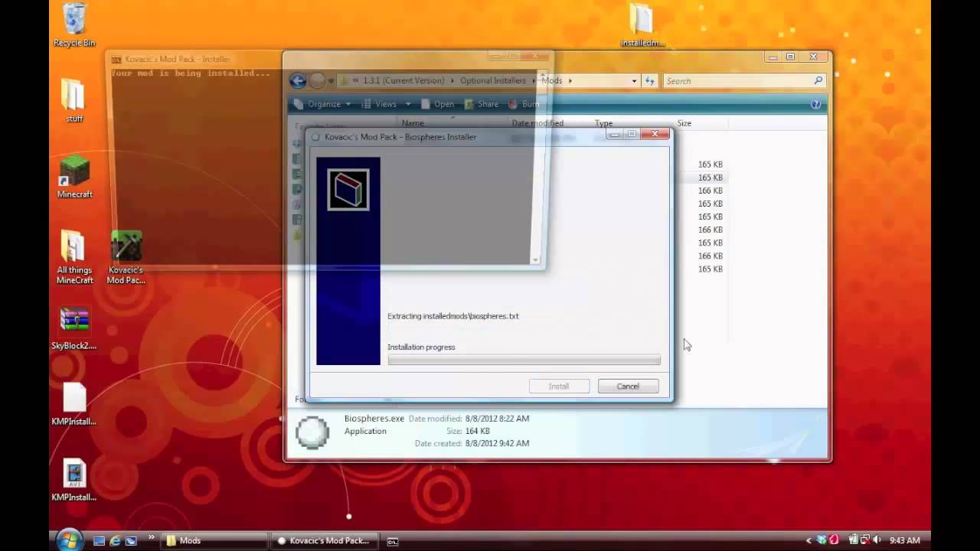Sort by the Name column header
980x551 pixels.
(x=413, y=122)
